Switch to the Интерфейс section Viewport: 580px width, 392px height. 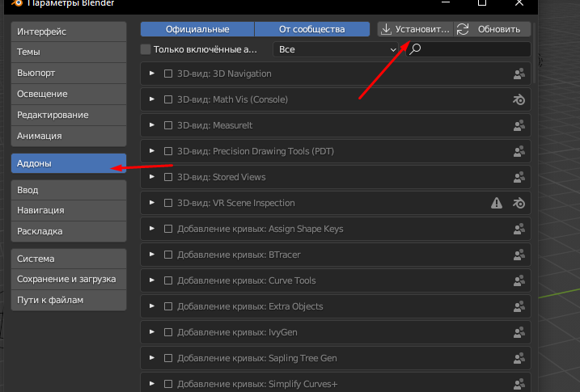(69, 32)
